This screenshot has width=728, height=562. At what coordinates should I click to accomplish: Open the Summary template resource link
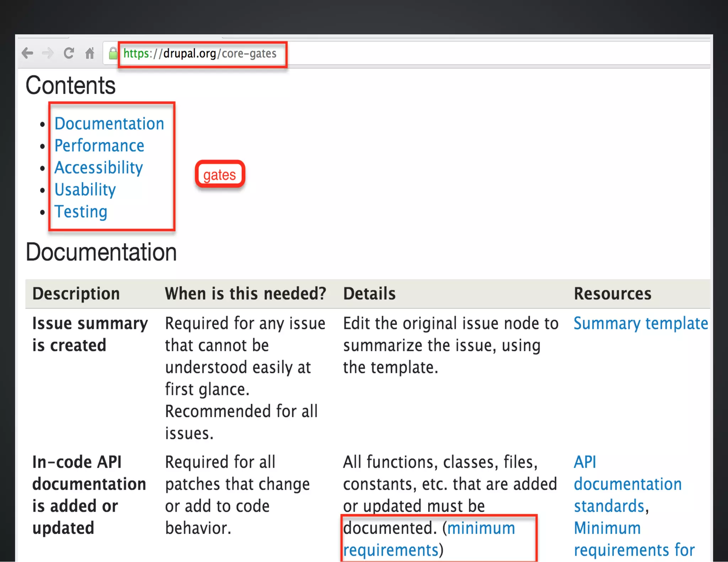point(641,324)
